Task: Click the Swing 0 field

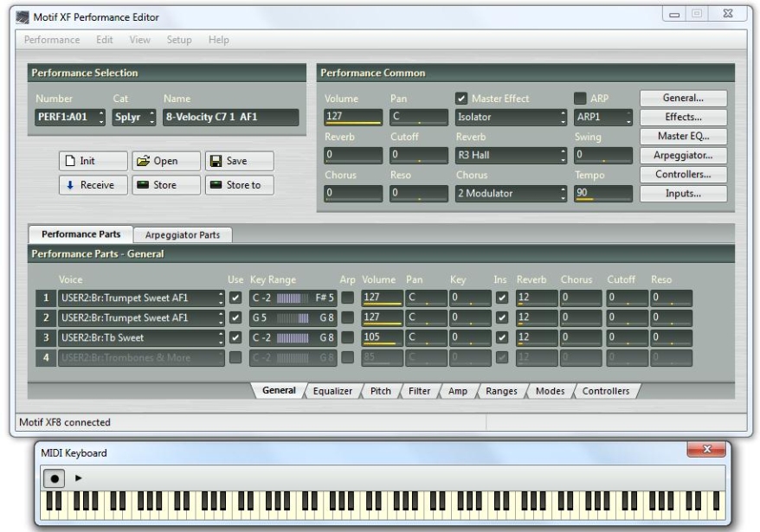Action: (603, 155)
